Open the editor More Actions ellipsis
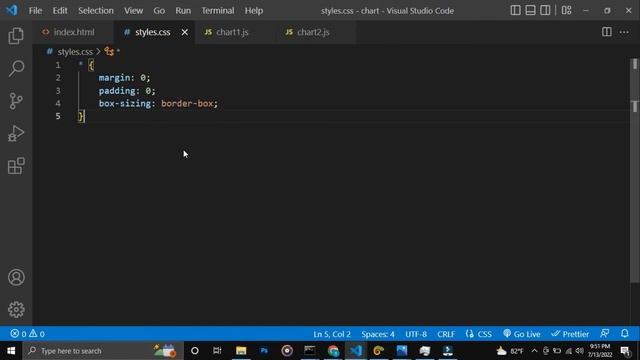 [624, 32]
